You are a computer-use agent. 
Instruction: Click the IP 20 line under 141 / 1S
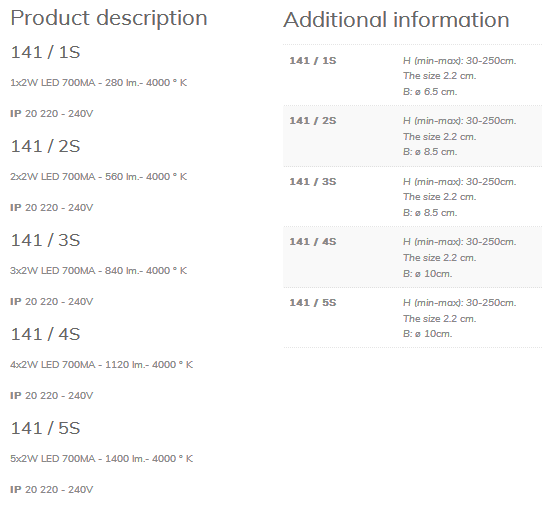tap(52, 114)
